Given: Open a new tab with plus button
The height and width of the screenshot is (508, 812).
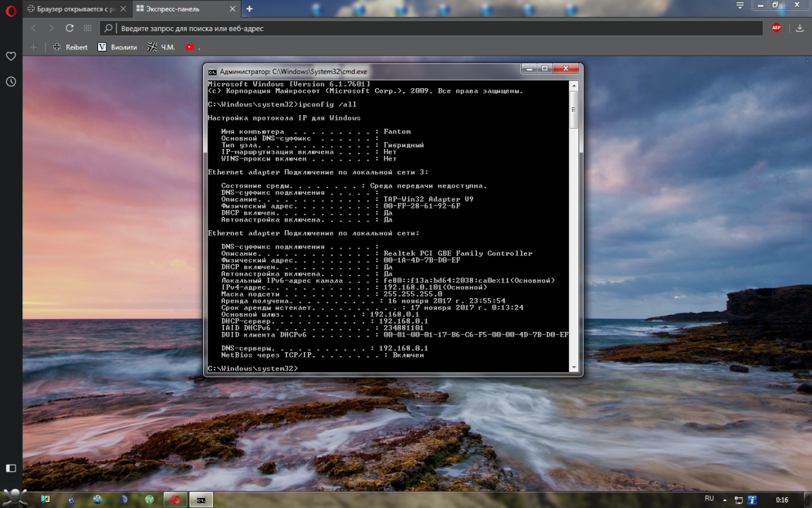Looking at the screenshot, I should point(249,9).
